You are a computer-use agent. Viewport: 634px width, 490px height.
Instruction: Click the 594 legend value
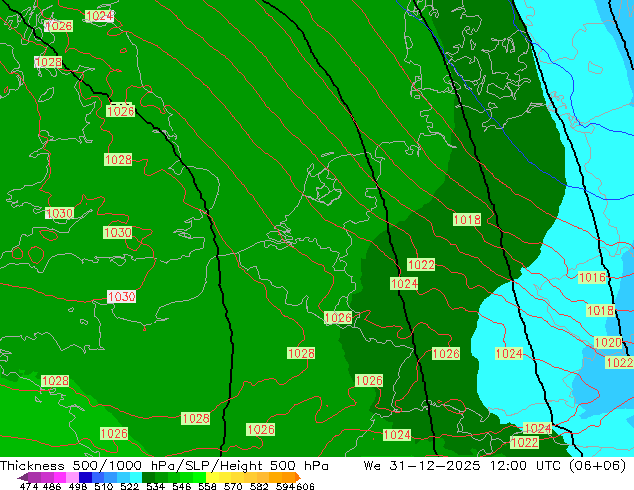pyautogui.click(x=285, y=486)
